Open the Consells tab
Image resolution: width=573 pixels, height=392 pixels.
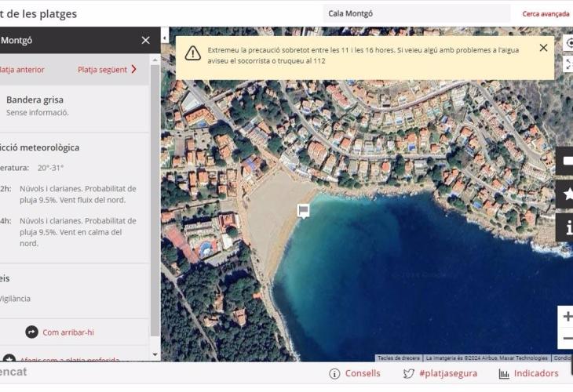click(355, 374)
